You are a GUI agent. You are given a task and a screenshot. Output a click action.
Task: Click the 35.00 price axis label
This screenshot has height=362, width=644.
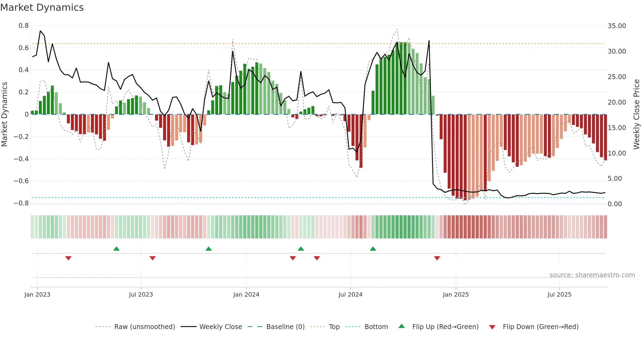coord(617,26)
